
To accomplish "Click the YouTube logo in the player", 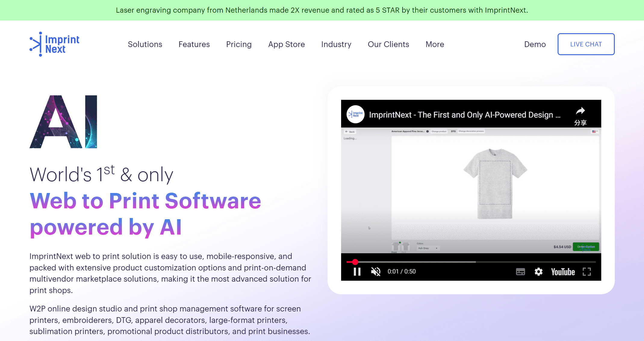I will (563, 272).
